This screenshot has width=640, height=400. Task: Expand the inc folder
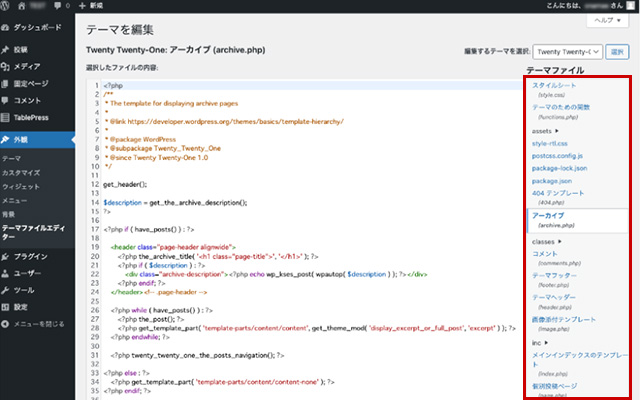[x=540, y=343]
